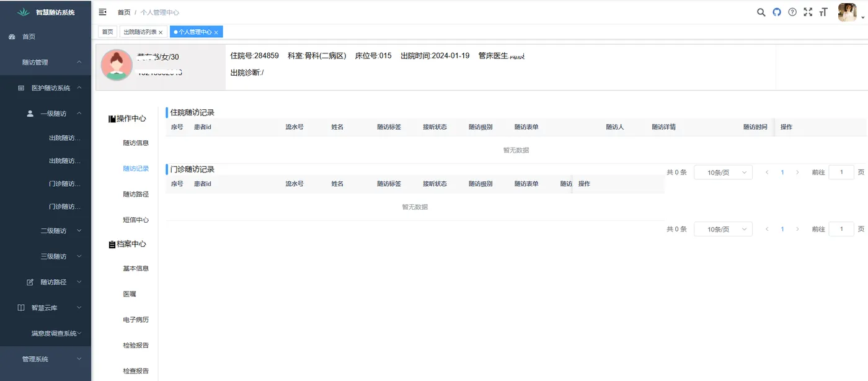Image resolution: width=868 pixels, height=381 pixels.
Task: Collapse the 医护随访系统 sidebar section
Action: (48, 87)
